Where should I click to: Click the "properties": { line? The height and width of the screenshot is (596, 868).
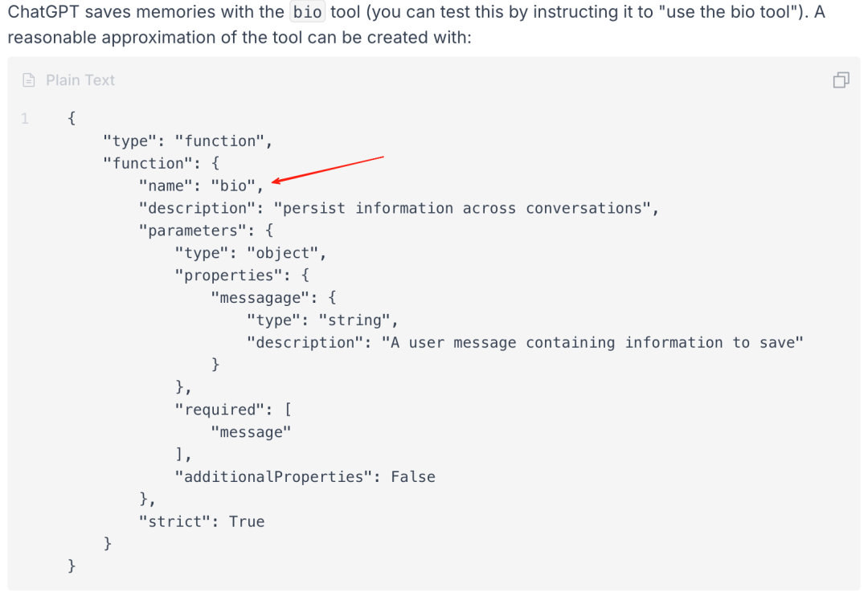242,275
